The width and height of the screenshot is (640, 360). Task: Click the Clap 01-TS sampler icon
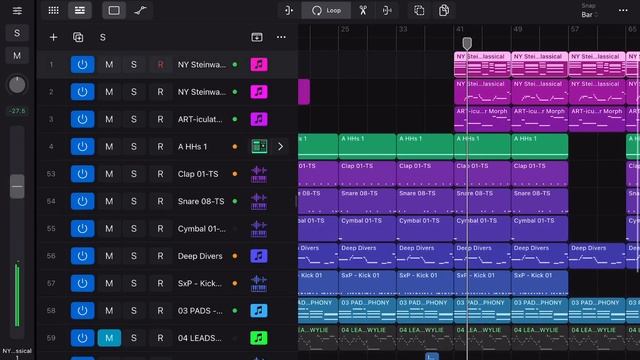259,174
